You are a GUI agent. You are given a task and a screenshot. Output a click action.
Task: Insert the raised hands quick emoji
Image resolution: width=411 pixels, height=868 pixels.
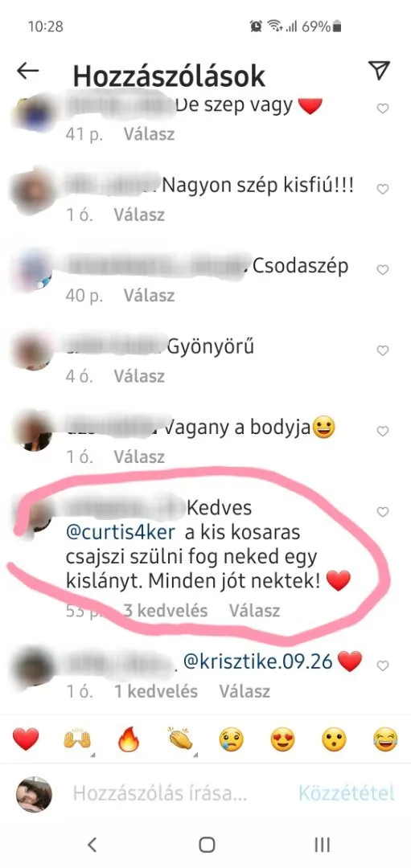(x=77, y=739)
